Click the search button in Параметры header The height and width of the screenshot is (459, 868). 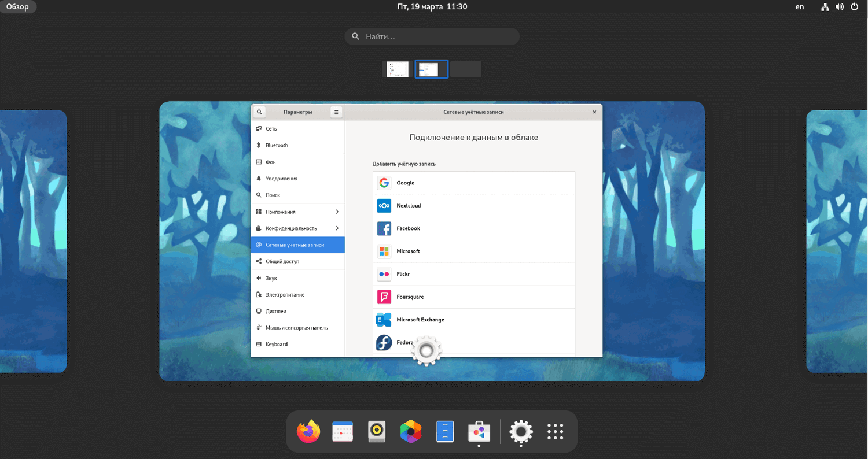[x=260, y=112]
